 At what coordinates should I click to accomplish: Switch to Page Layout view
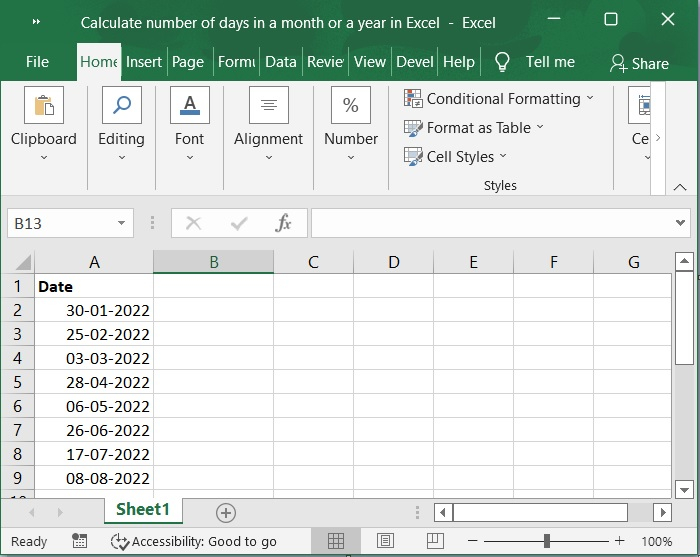click(x=385, y=541)
